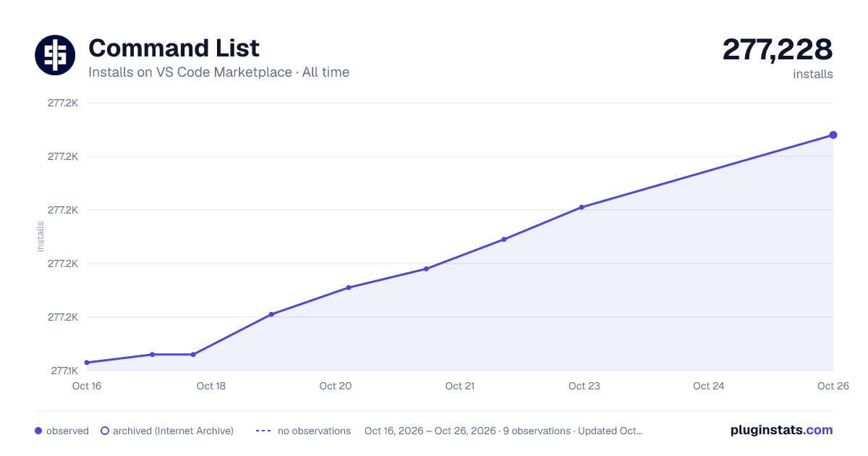Click the Command List title
The height and width of the screenshot is (456, 868).
point(174,48)
